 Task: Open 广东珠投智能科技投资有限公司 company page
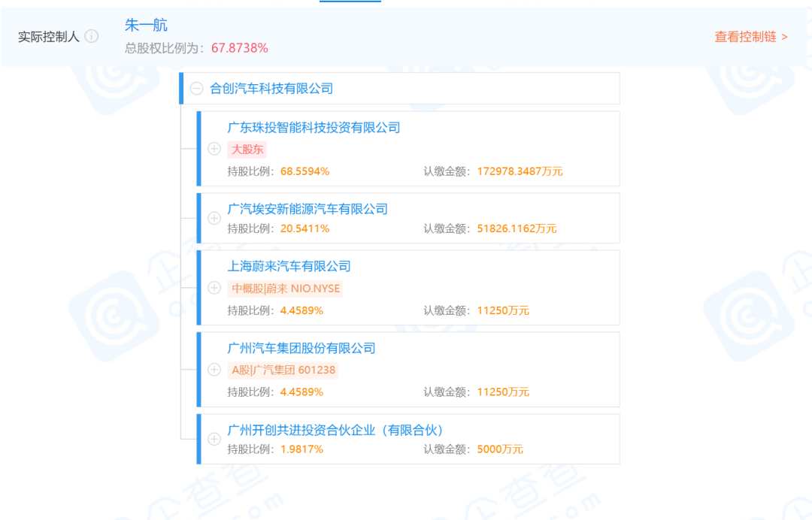point(314,128)
